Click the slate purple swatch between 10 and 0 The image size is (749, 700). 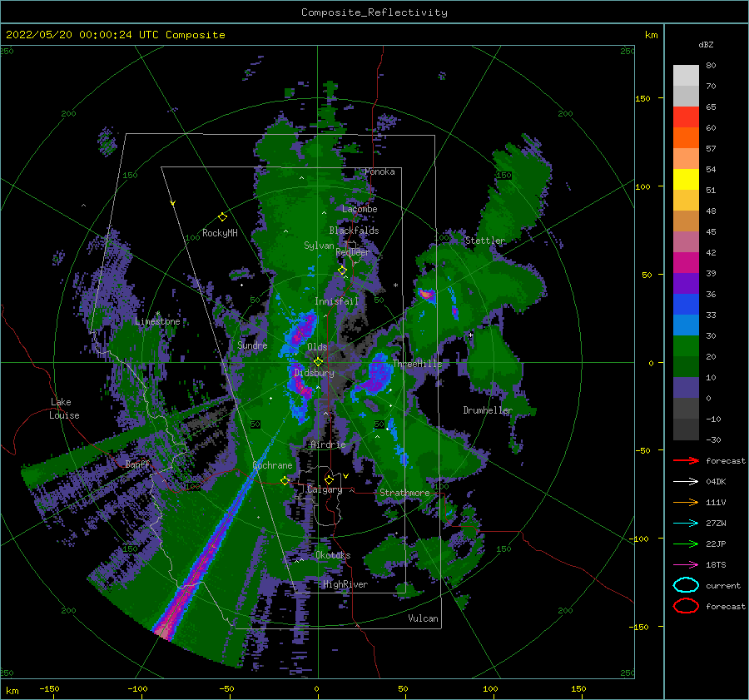[686, 387]
